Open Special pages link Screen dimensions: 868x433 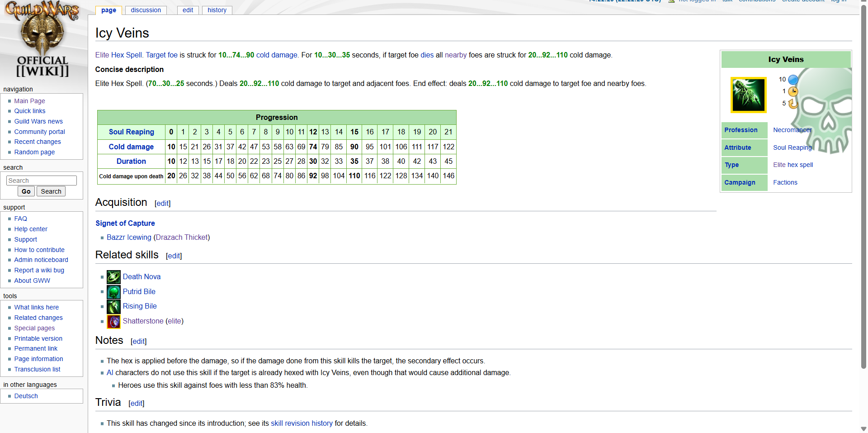pos(34,328)
